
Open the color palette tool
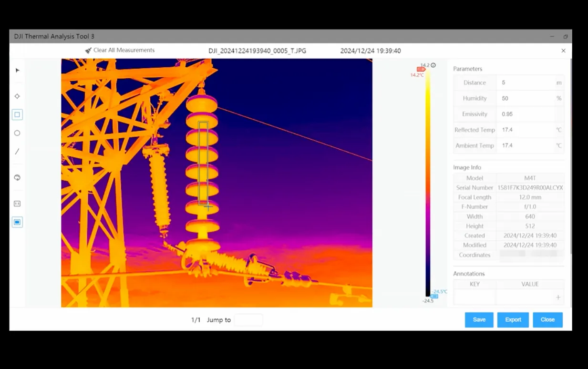(17, 178)
